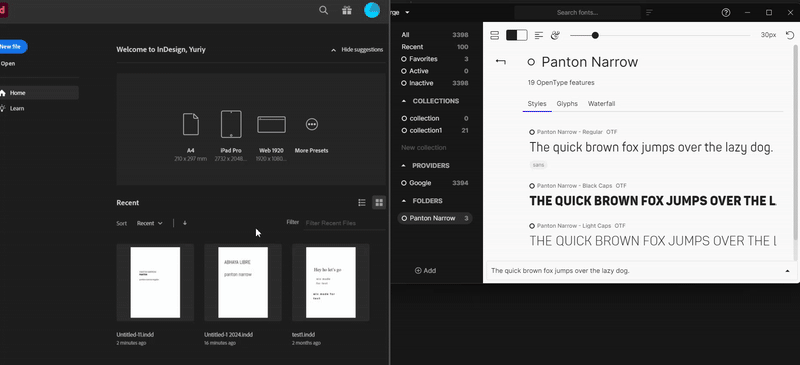Viewport: 800px width, 365px height.
Task: Open filter options next to Search fonts
Action: [649, 13]
